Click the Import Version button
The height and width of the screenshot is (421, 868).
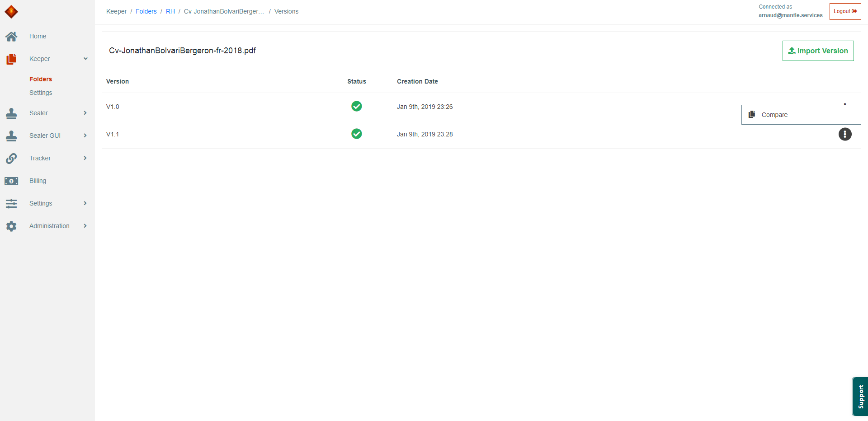tap(818, 51)
